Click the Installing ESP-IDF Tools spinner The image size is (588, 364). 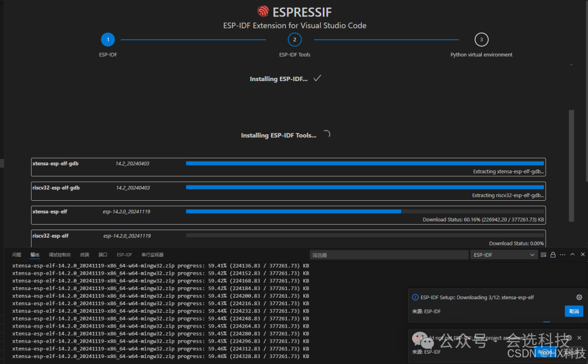pos(327,134)
